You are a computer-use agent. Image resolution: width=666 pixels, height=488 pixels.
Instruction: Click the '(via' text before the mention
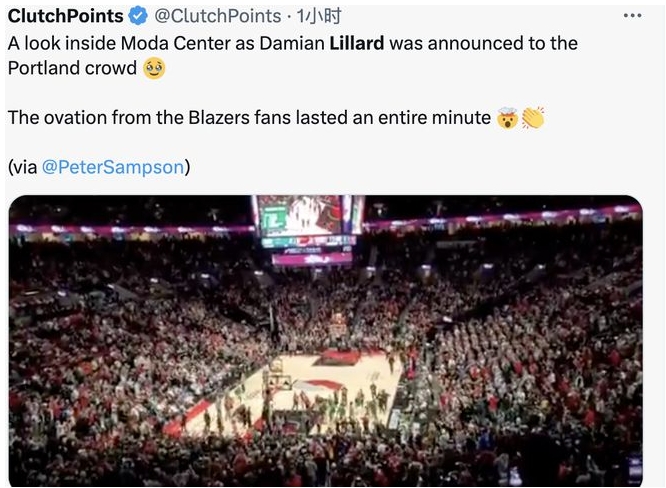[x=22, y=167]
